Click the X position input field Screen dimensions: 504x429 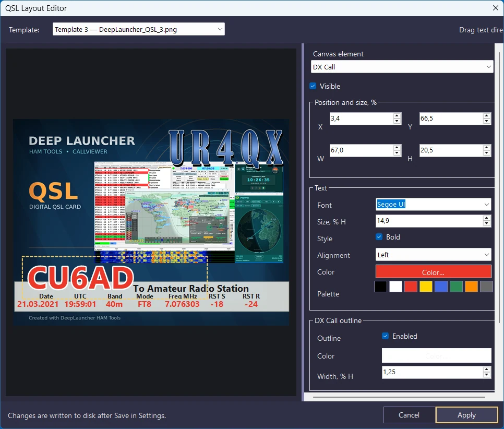tap(361, 118)
